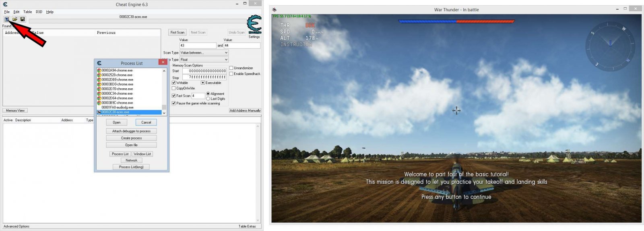Viewport: 644px width, 231px height.
Task: Click the open folder toolbar icon
Action: click(14, 19)
